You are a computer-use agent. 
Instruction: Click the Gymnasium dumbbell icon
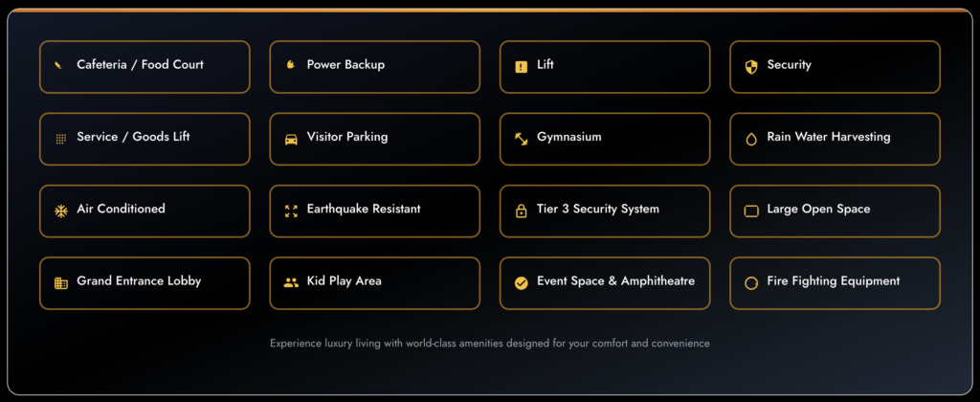pos(521,139)
